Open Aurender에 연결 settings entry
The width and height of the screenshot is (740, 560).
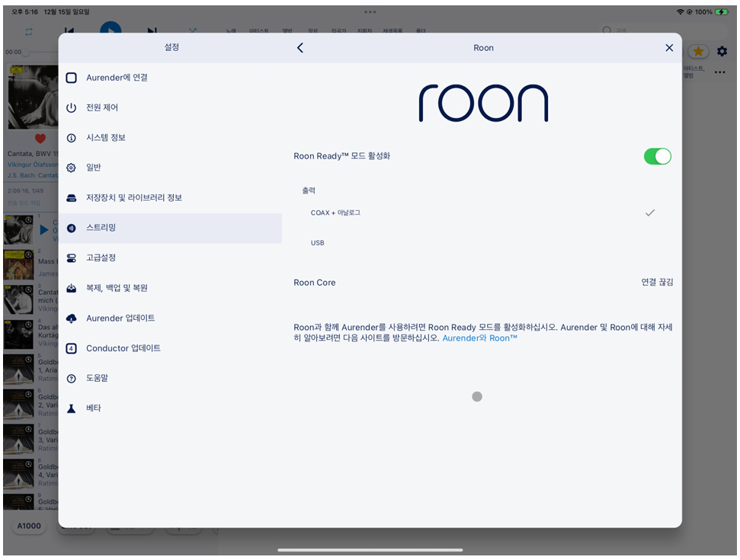[171, 78]
